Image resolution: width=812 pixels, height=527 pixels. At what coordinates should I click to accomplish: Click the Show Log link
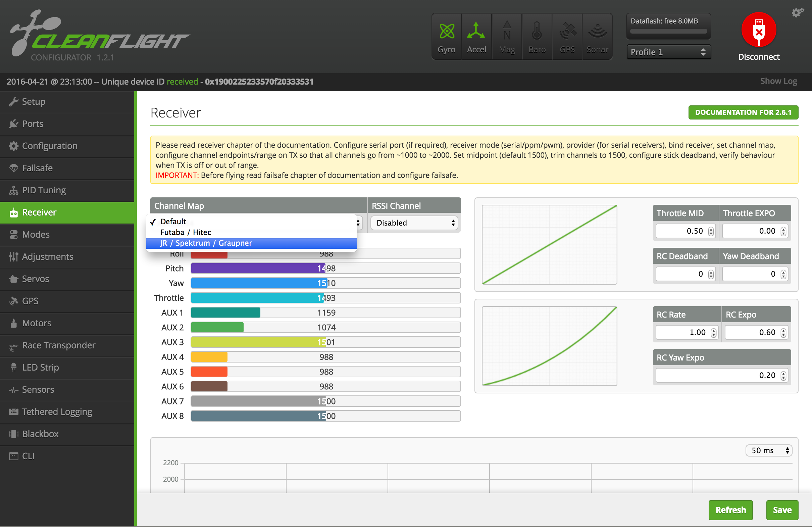(x=778, y=81)
